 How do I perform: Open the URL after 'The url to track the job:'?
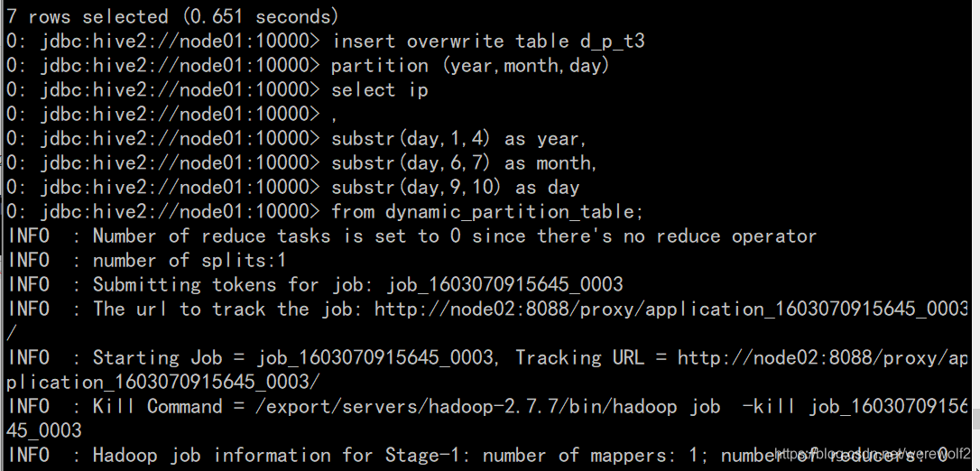(x=671, y=309)
